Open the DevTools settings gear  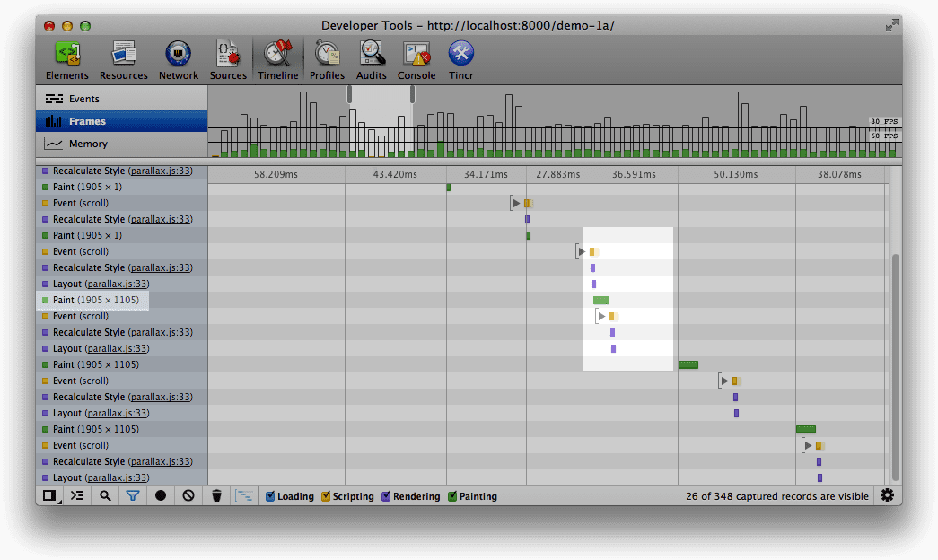(x=887, y=495)
